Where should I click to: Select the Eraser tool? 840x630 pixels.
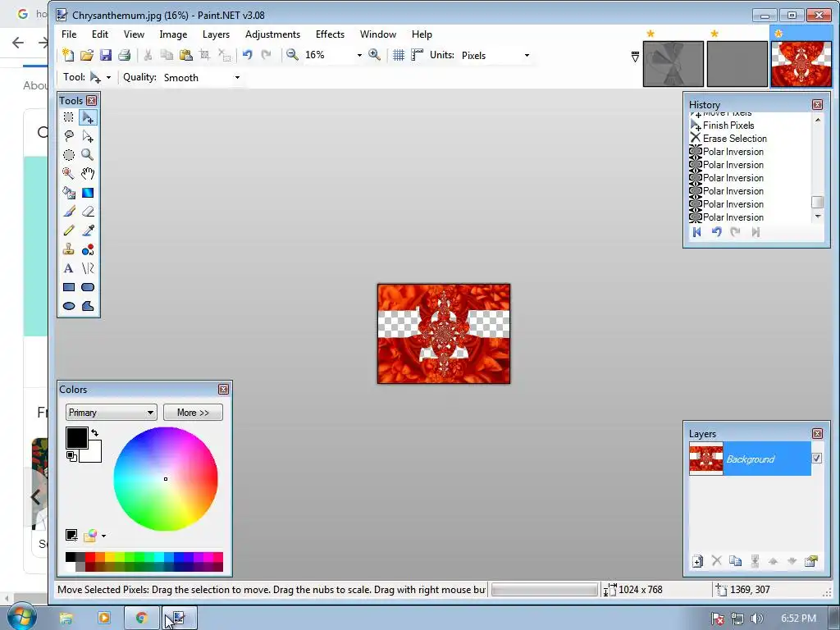[88, 212]
